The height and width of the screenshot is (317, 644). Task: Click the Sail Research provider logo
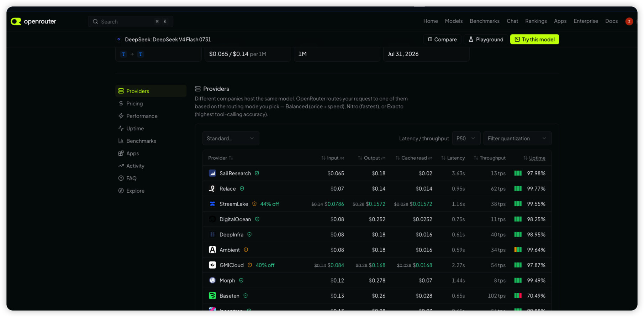coord(212,173)
